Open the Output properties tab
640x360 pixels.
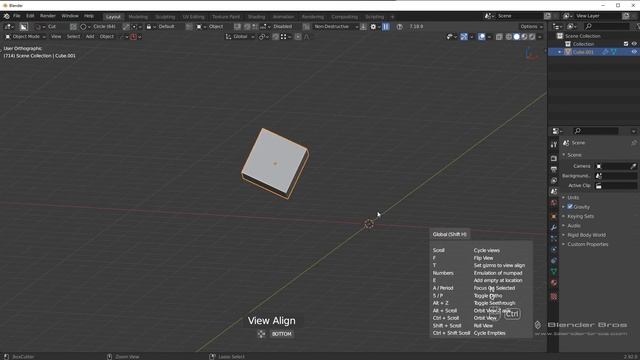(x=553, y=169)
